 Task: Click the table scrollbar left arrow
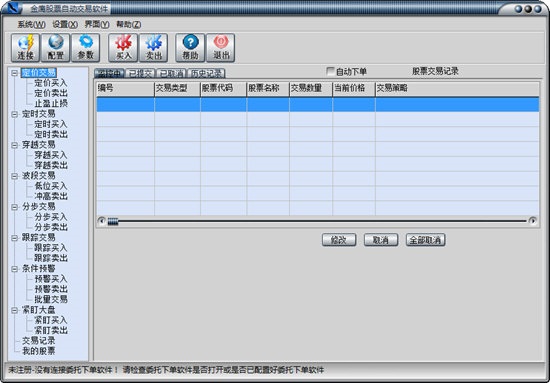coord(101,221)
